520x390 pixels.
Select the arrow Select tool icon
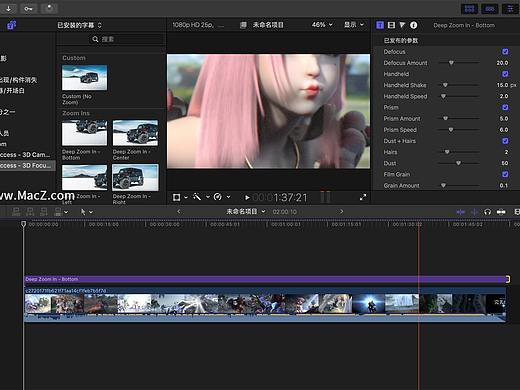(x=83, y=212)
